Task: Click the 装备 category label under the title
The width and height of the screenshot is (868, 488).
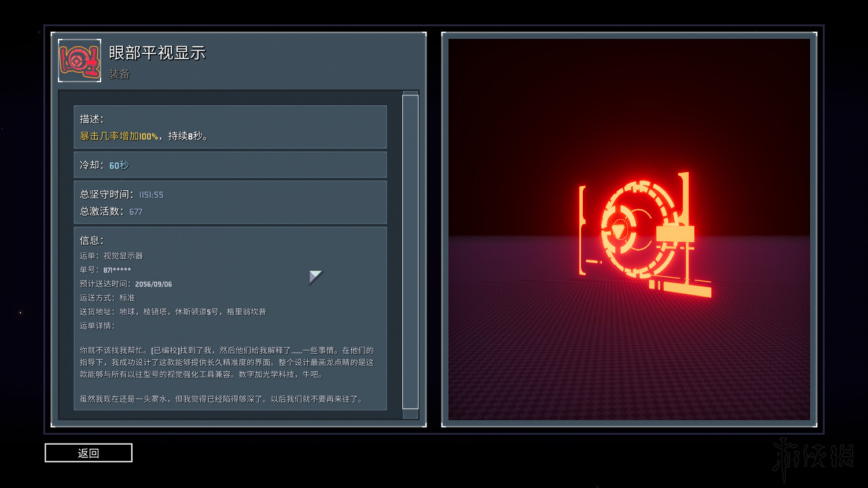Action: click(119, 74)
